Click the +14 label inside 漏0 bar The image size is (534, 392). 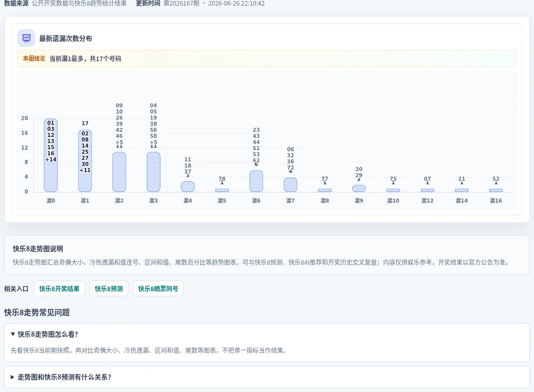click(x=51, y=159)
